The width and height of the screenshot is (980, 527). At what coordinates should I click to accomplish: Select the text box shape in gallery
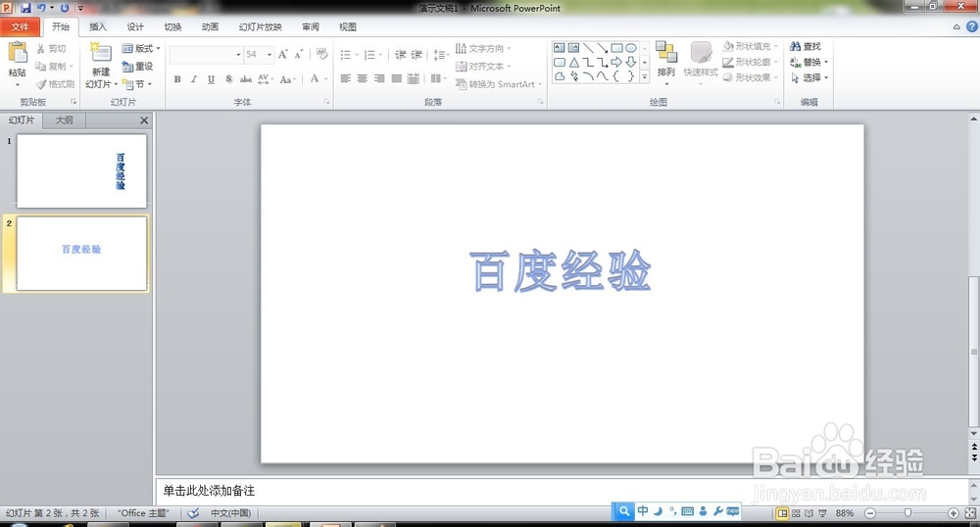point(560,48)
